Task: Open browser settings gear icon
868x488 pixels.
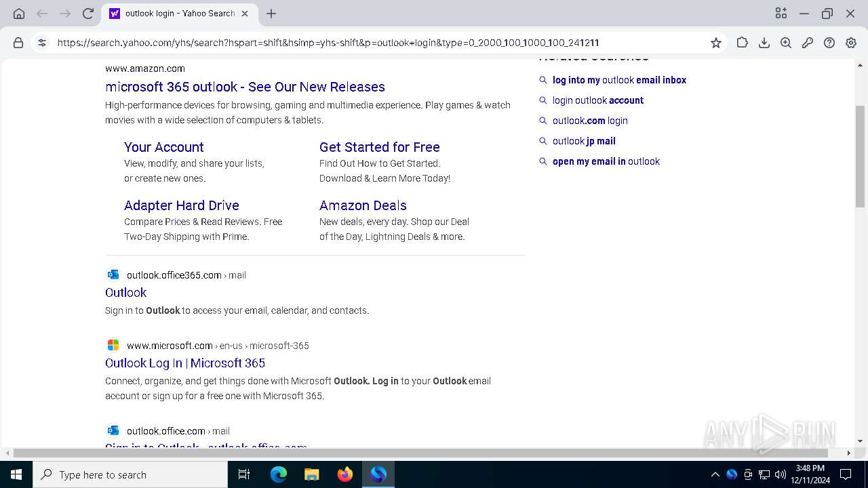Action: (x=851, y=43)
